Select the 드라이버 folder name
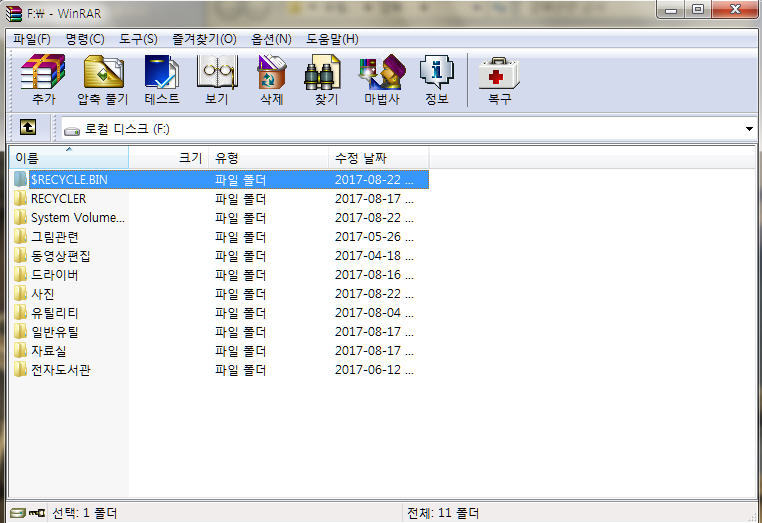 (54, 275)
